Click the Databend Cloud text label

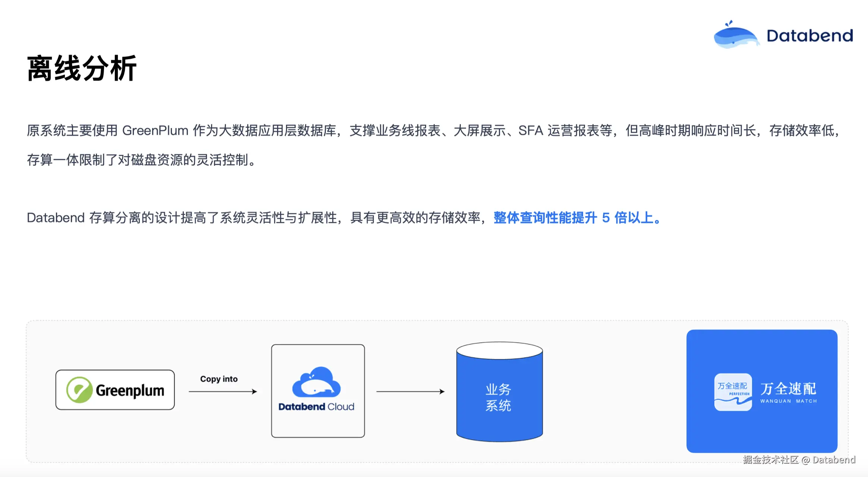(x=317, y=407)
